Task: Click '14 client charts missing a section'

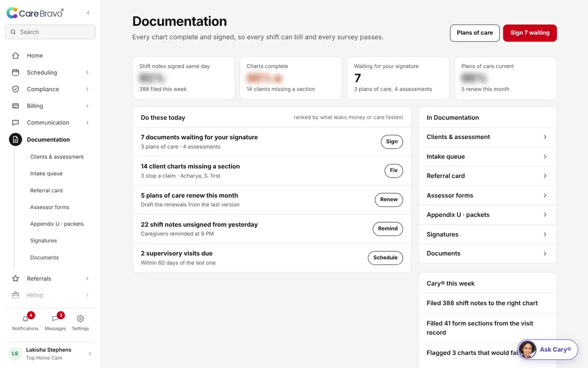Action: pyautogui.click(x=190, y=166)
